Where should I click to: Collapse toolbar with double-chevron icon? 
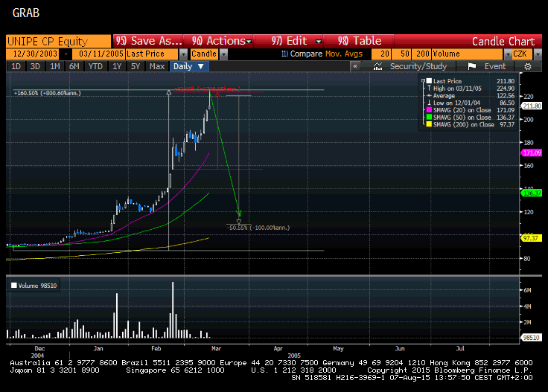[x=356, y=66]
